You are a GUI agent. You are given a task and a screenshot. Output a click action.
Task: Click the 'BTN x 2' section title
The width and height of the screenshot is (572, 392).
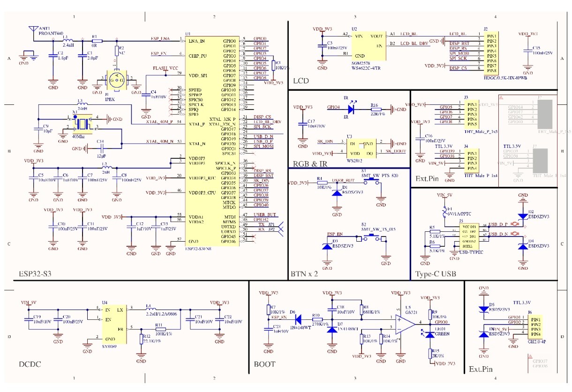tap(305, 274)
